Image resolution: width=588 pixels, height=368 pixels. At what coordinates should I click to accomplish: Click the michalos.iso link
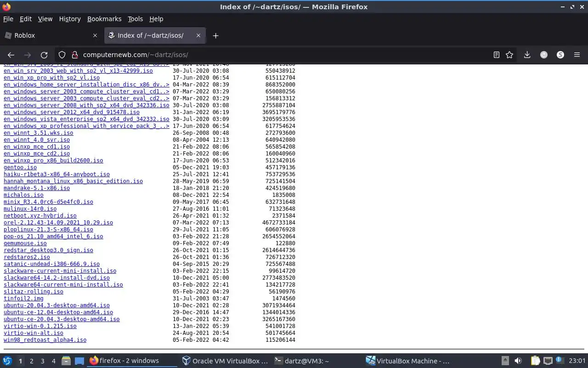tap(23, 195)
